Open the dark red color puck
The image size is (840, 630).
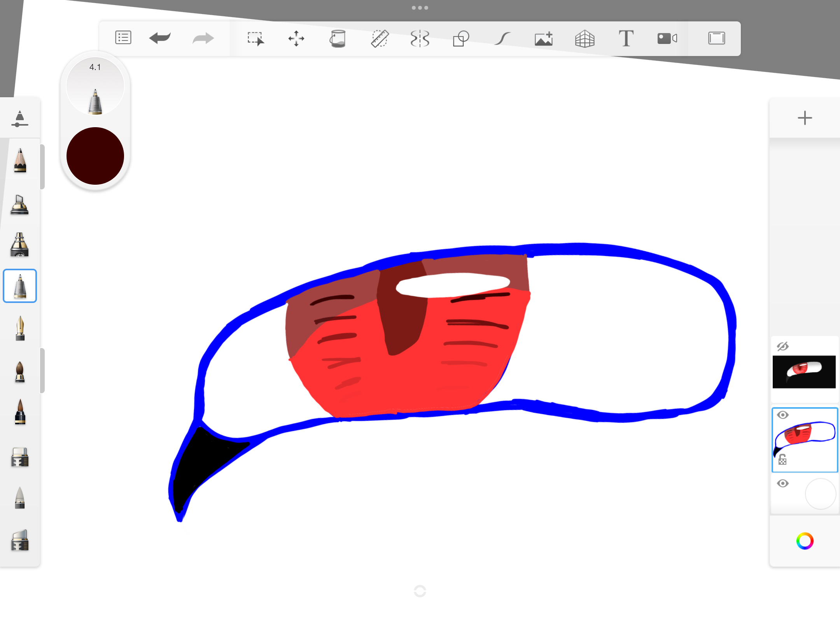click(95, 156)
